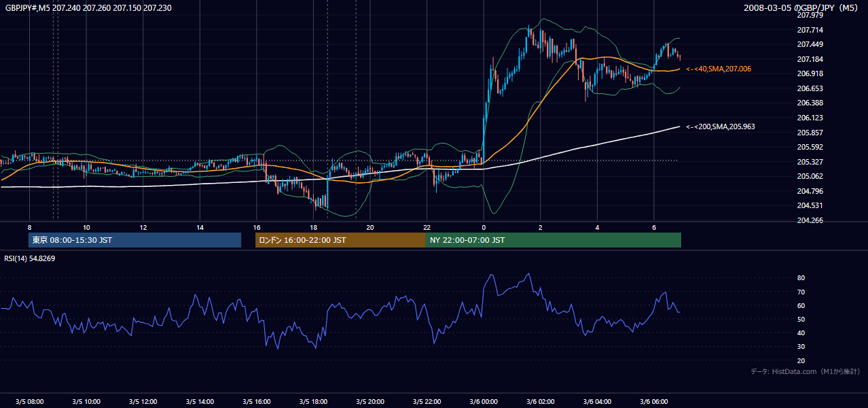
Task: Click the price-chart hour label 14
Action: pyautogui.click(x=200, y=228)
